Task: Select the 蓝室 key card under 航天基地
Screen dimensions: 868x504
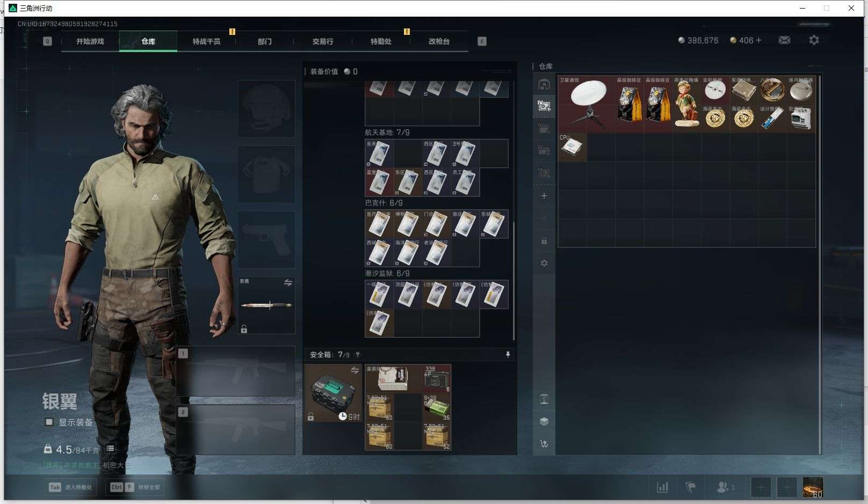Action: 379,182
